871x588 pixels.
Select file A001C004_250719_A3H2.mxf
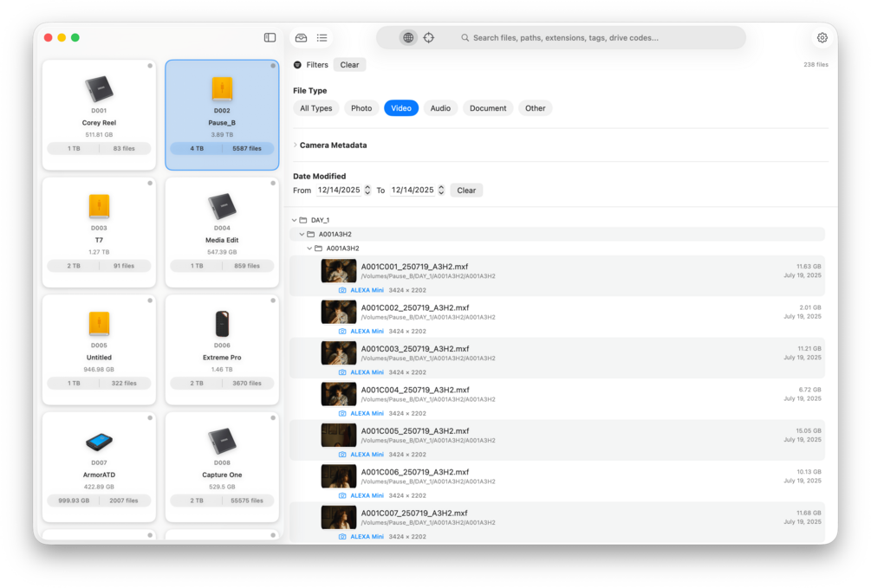[x=557, y=399]
